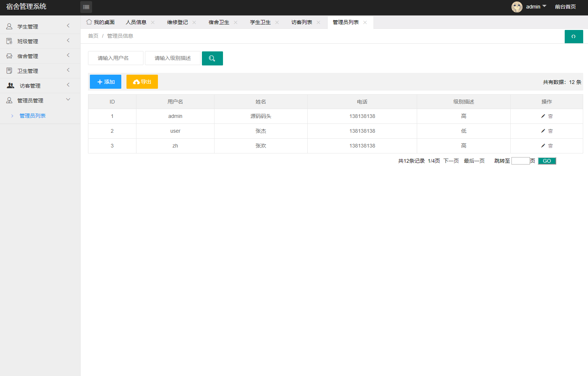Close the 人员信息 tab

(153, 23)
